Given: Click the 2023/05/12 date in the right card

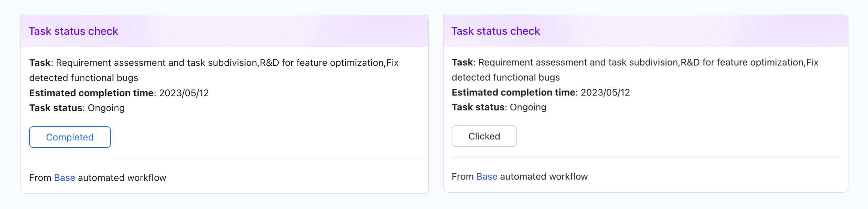Looking at the screenshot, I should [x=605, y=92].
